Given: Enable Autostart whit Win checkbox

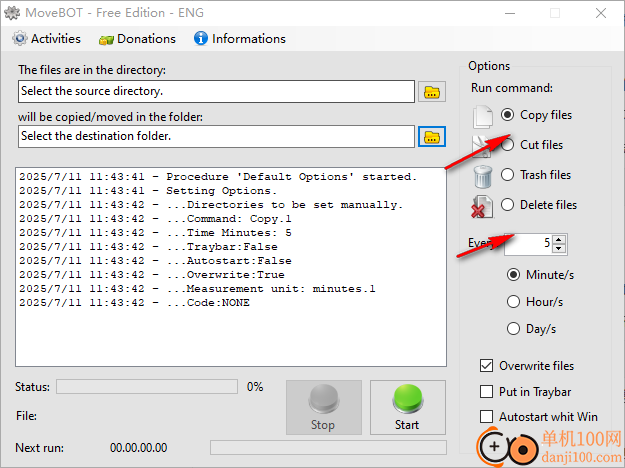Looking at the screenshot, I should [x=486, y=417].
